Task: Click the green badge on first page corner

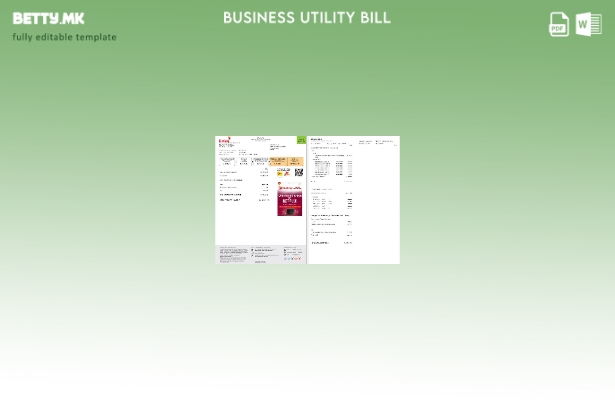Action: click(x=301, y=140)
